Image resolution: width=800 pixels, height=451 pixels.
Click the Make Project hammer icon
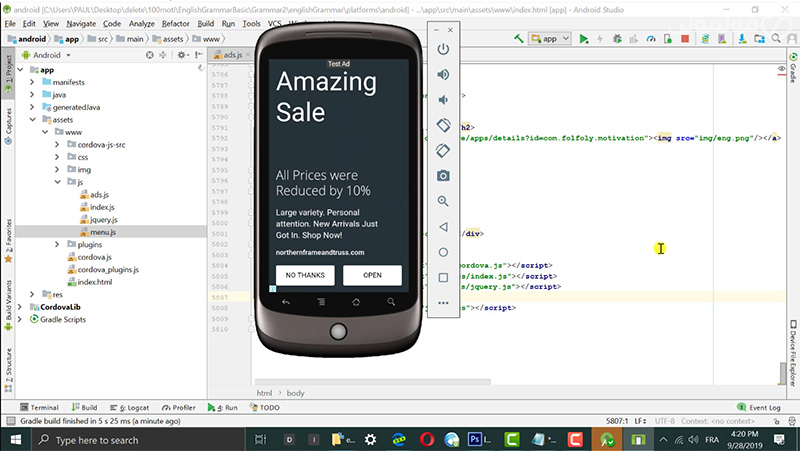[x=519, y=39]
